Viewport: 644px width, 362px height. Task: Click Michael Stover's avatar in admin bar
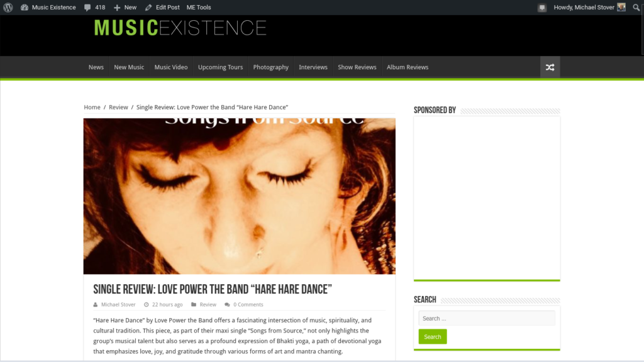[x=621, y=7]
